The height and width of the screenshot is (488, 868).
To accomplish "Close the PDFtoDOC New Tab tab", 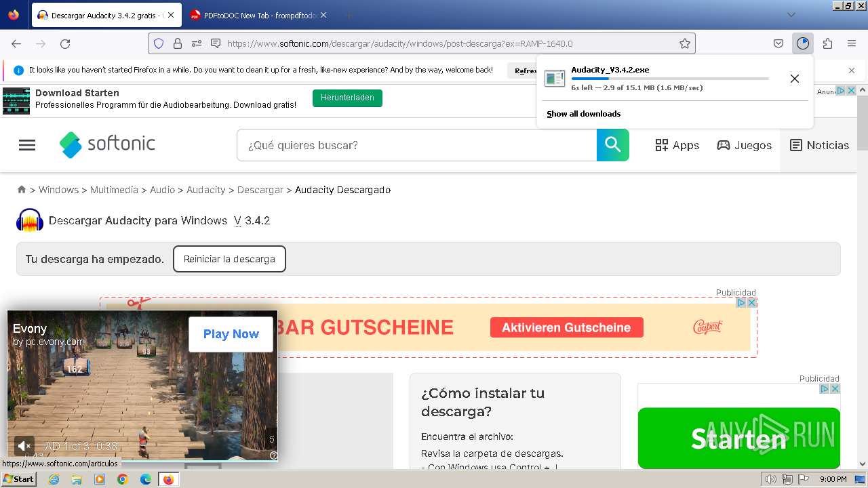I will click(x=323, y=15).
